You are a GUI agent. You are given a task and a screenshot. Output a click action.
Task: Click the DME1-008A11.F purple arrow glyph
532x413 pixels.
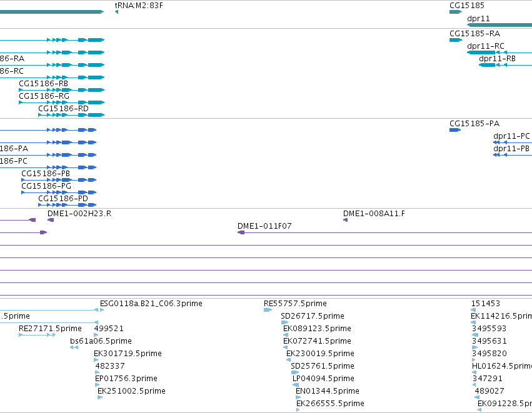coord(345,220)
